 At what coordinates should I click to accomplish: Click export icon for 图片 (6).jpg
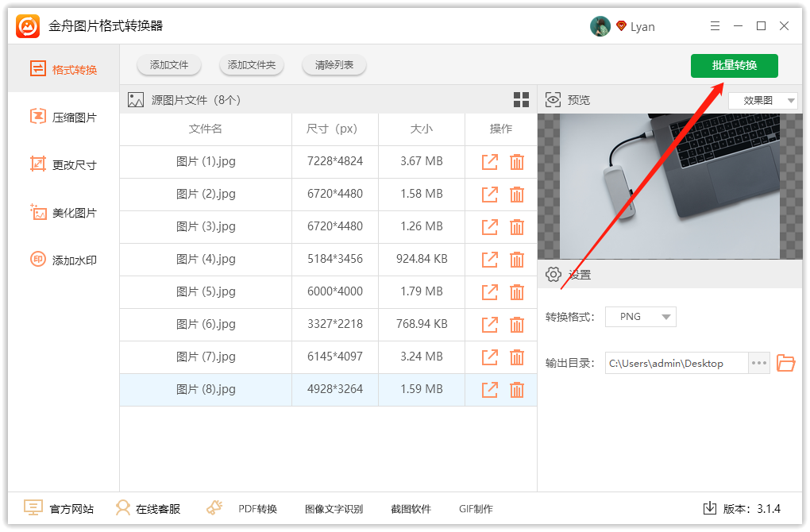tap(489, 325)
